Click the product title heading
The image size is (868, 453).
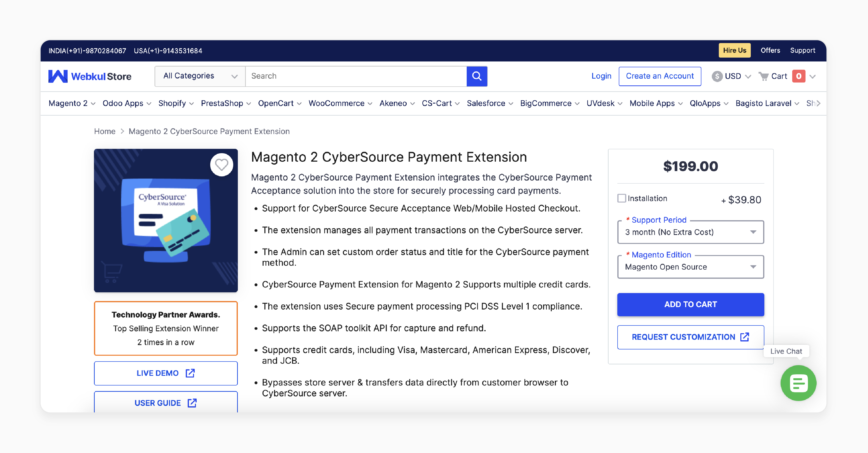(x=389, y=157)
